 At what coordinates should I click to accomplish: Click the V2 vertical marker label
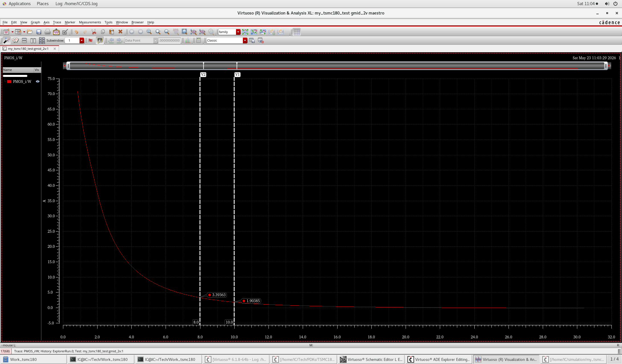click(203, 75)
